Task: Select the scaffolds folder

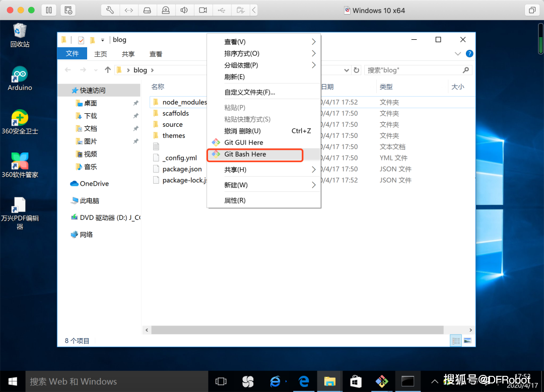Action: pos(176,113)
